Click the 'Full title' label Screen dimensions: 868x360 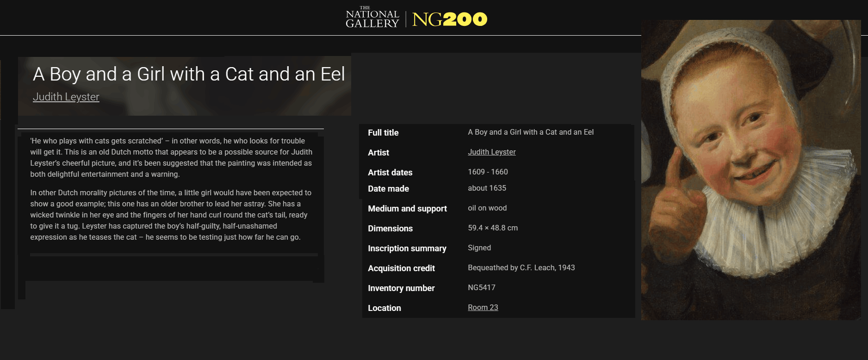(383, 132)
